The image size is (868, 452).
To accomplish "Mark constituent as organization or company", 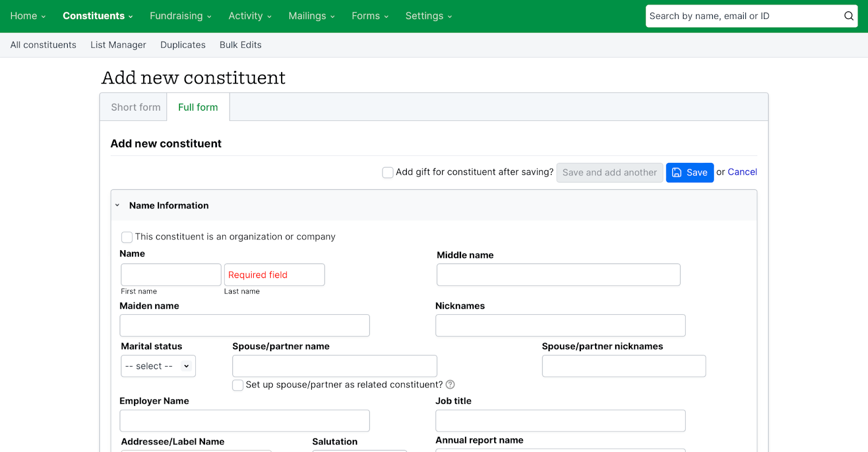I will pos(127,237).
